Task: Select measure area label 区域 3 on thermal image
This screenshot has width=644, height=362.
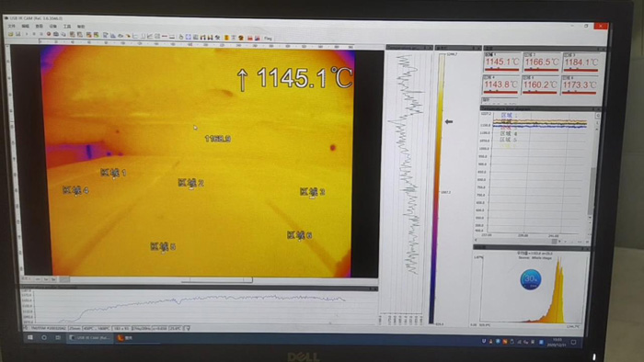Action: pos(313,192)
